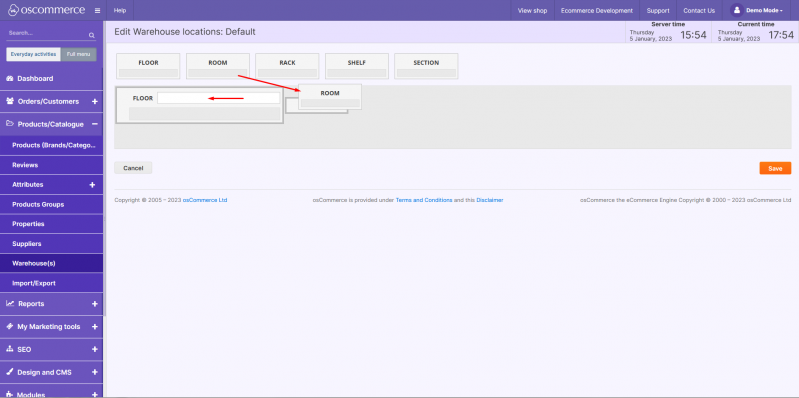Click the current time 17:54
This screenshot has height=398, width=799.
tap(781, 35)
